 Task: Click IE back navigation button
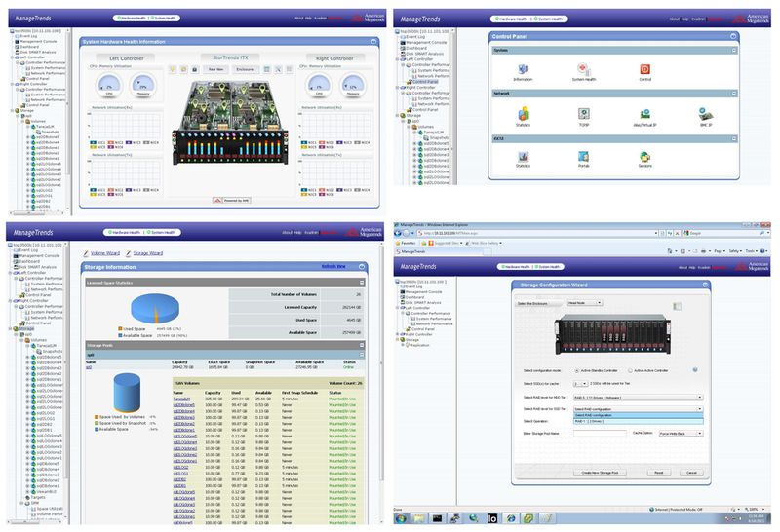coord(398,233)
